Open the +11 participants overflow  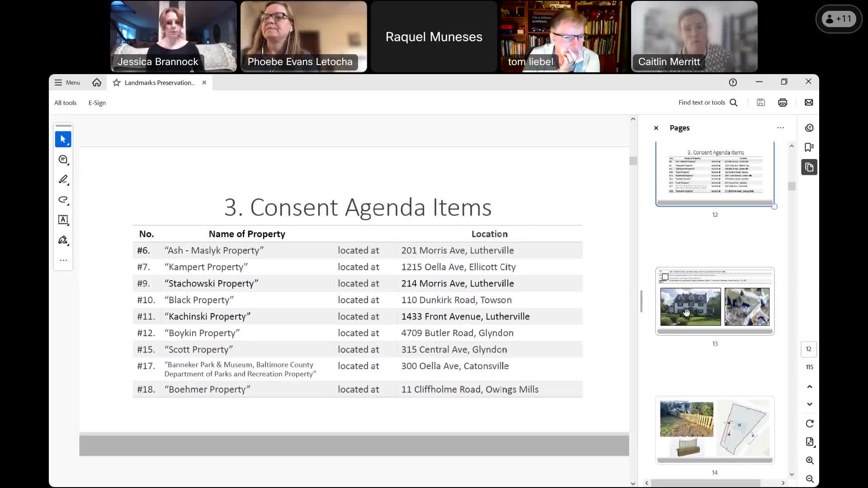(x=839, y=19)
